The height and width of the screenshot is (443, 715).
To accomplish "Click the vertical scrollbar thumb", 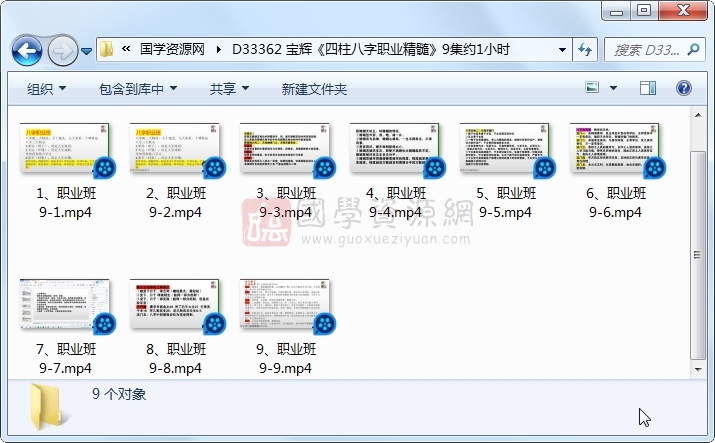I will [x=698, y=255].
